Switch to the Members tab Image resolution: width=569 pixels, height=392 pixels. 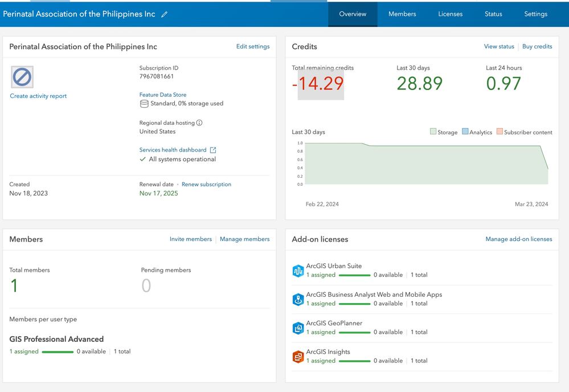point(402,14)
